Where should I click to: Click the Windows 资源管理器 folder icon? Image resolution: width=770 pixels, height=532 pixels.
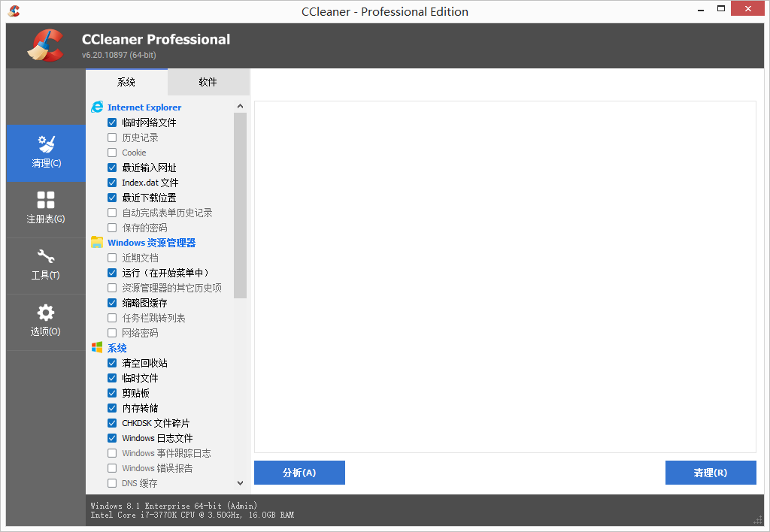(x=97, y=243)
